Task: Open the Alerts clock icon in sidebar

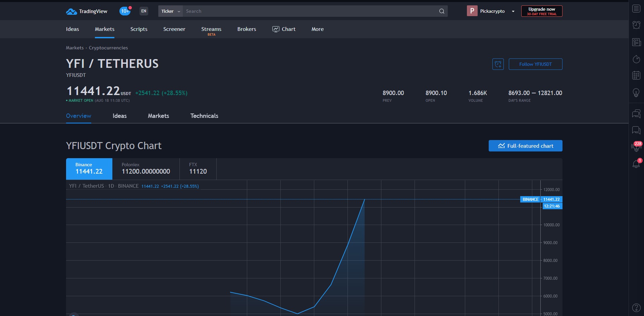Action: 636,25
